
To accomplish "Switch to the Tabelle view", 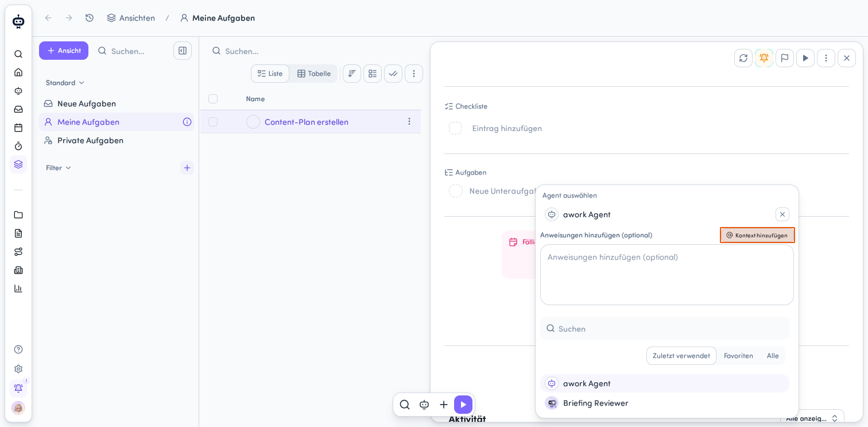I will (x=314, y=74).
